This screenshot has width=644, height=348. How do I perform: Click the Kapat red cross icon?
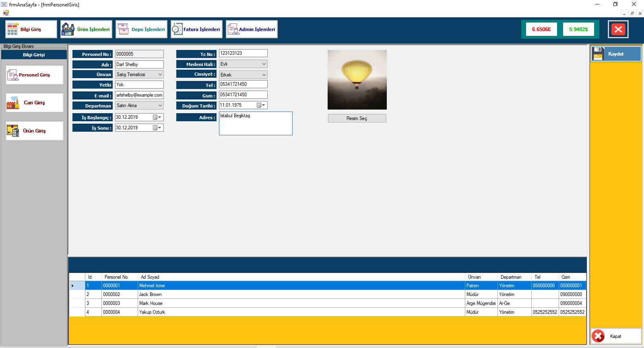[x=598, y=336]
